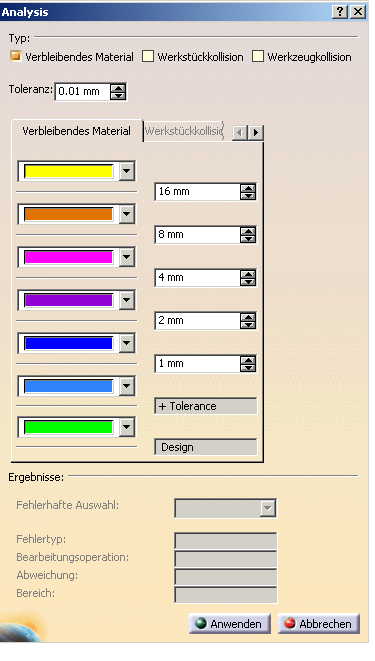This screenshot has width=375, height=661.
Task: Increase the 4 mm threshold spinner
Action: 248,274
